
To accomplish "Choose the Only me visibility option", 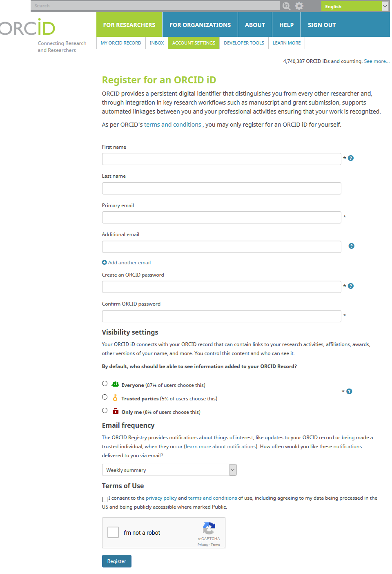I will [x=105, y=411].
